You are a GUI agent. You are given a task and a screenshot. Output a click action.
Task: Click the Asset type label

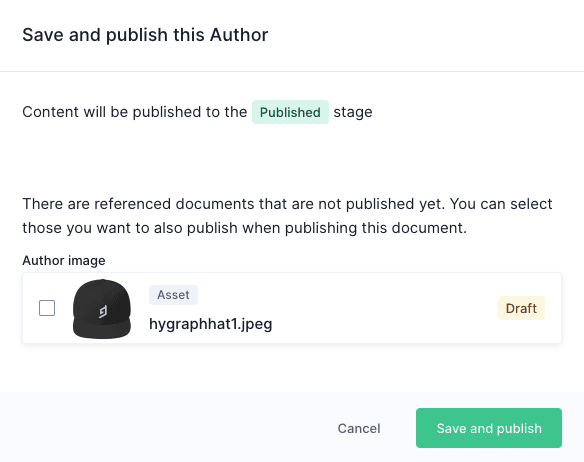(173, 295)
